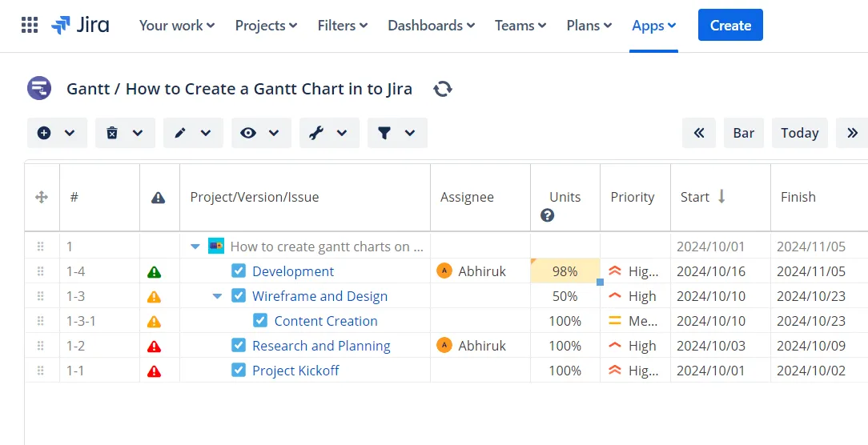The width and height of the screenshot is (868, 445).
Task: Open the Projects dropdown menu
Action: [267, 26]
